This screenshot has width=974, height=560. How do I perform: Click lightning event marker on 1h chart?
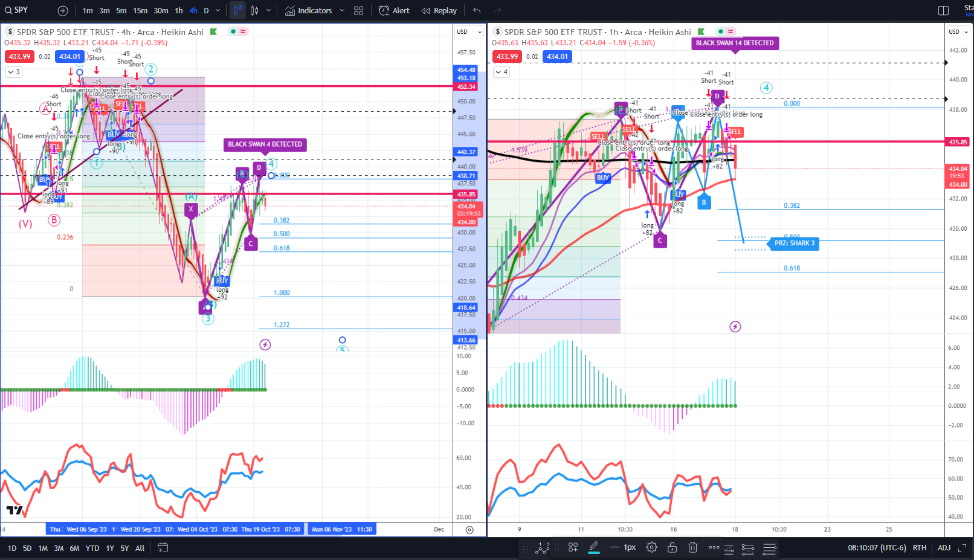coord(735,327)
